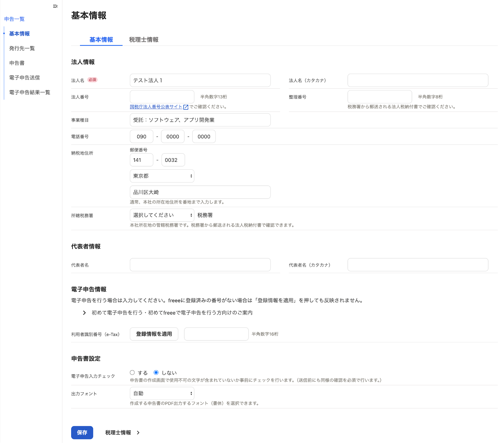The image size is (504, 443).
Task: Open 電子申告結果一覧 in the sidebar
Action: coord(30,92)
